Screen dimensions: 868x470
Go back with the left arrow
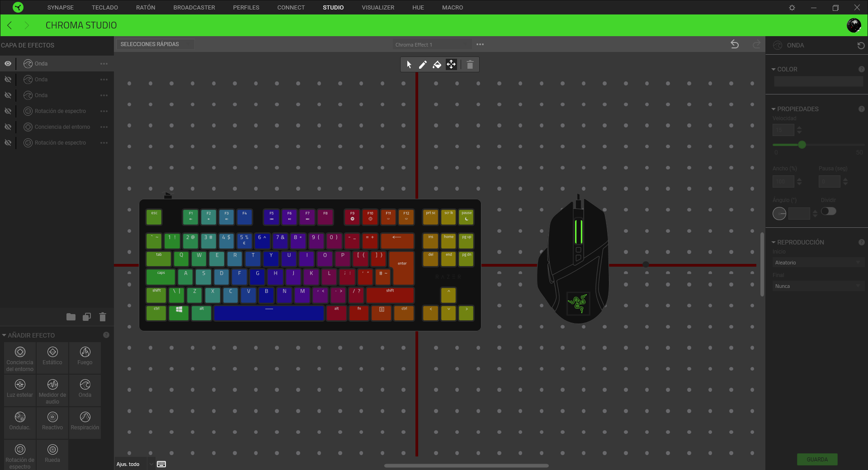pos(9,25)
